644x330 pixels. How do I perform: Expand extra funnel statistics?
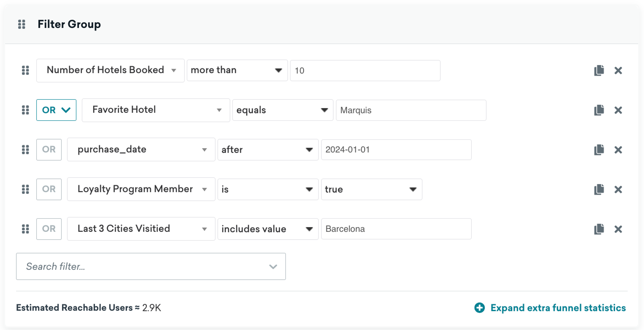click(550, 308)
